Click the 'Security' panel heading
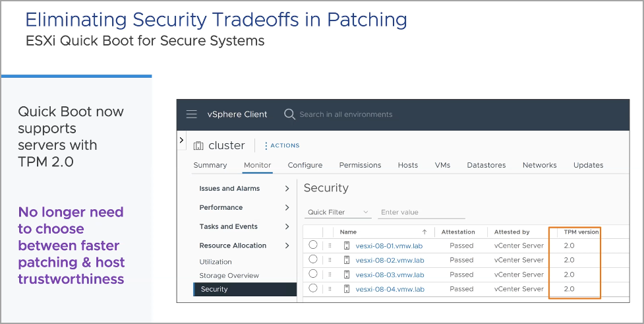Image resolution: width=644 pixels, height=324 pixels. 326,188
